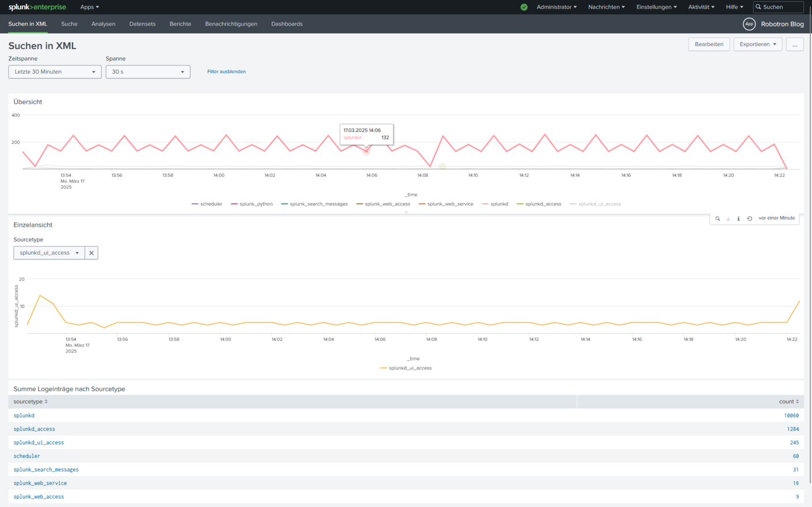This screenshot has width=812, height=507.
Task: Click the magnifier icon in the top search box
Action: point(758,7)
